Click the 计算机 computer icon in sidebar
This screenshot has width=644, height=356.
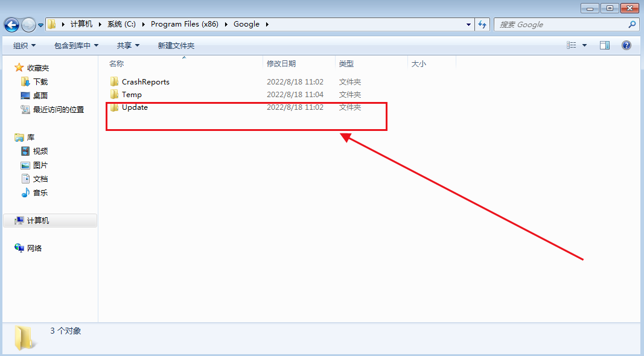point(19,220)
